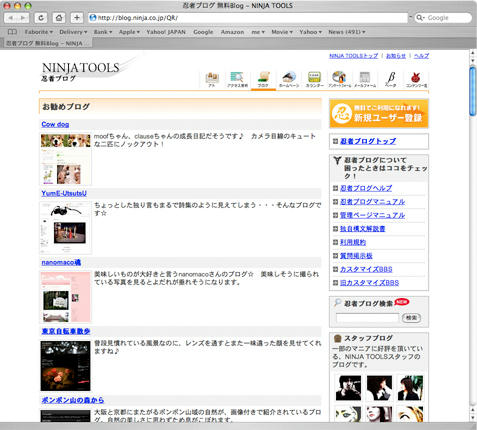Open the 独自構文解説書 sidebar link
This screenshot has width=477, height=430.
(363, 229)
